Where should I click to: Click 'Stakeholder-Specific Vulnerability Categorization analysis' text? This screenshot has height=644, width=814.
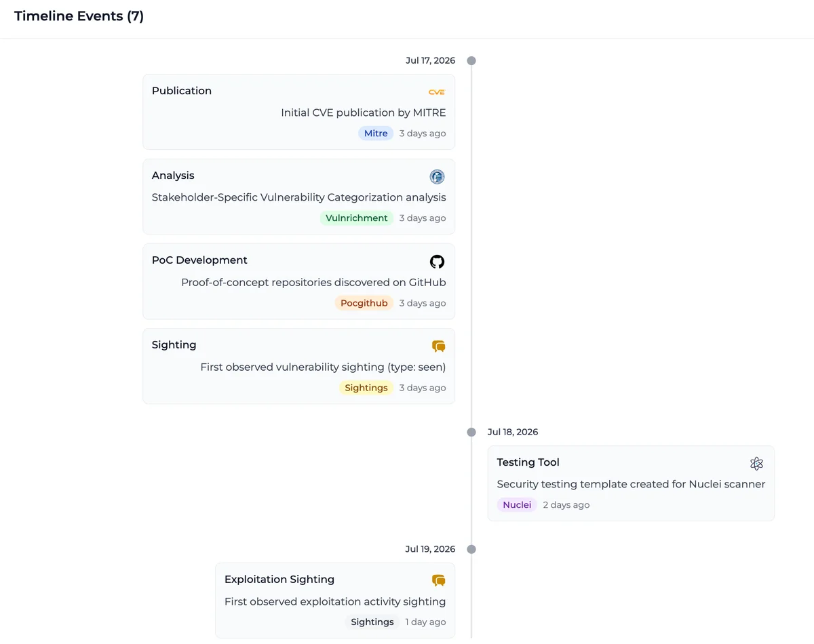pyautogui.click(x=299, y=197)
